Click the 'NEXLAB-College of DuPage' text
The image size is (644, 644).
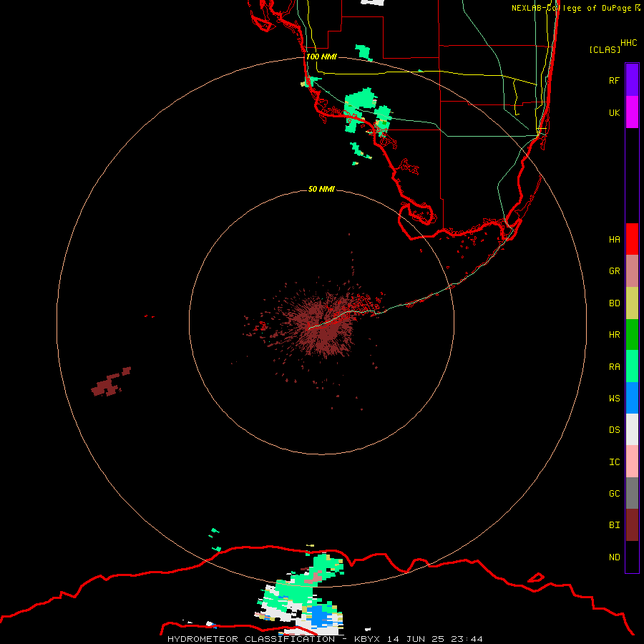[571, 8]
